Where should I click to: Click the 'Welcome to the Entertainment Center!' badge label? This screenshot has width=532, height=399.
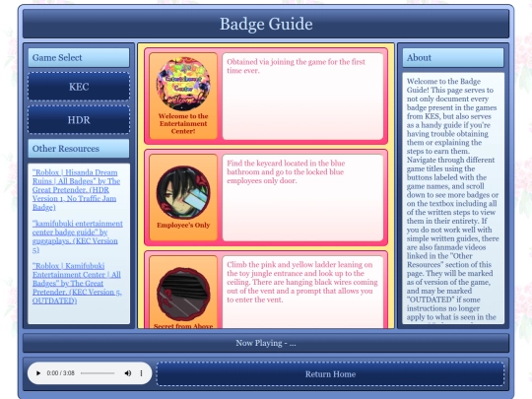pyautogui.click(x=183, y=123)
